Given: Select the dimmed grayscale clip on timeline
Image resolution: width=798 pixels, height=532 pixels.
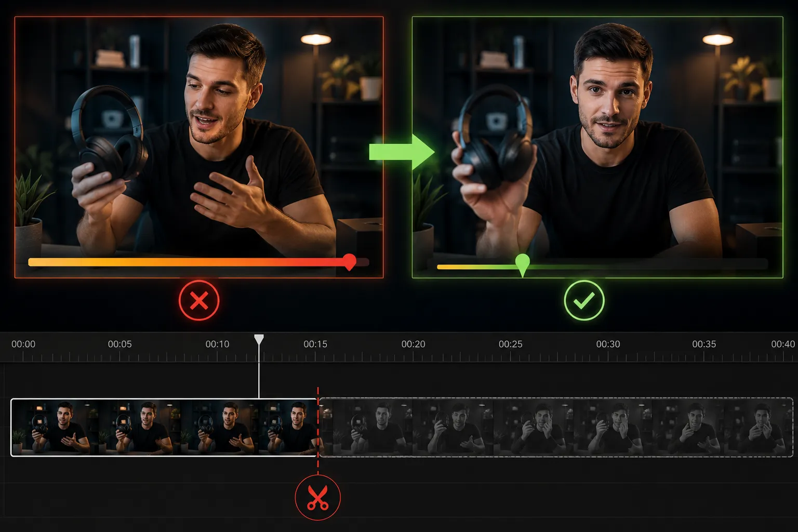Looking at the screenshot, I should click(x=556, y=428).
